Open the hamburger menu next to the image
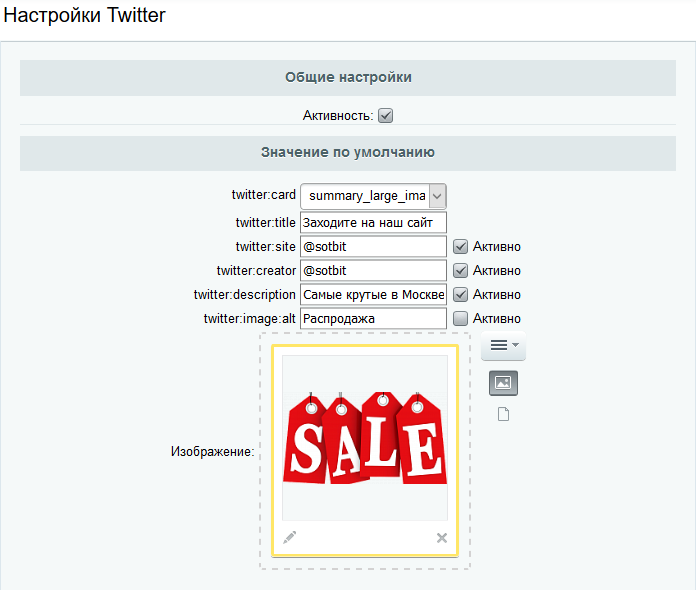Image resolution: width=696 pixels, height=590 pixels. (x=503, y=346)
